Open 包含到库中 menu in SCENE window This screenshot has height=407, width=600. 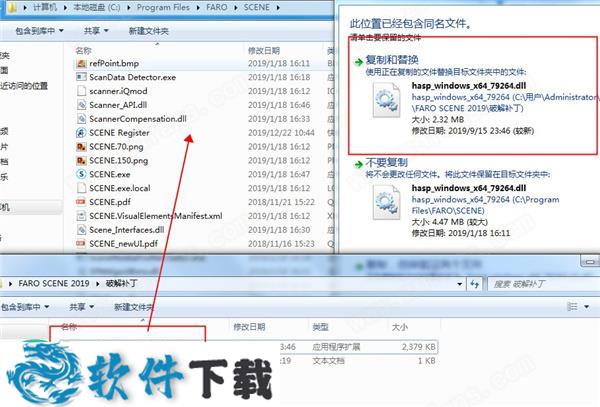[39, 31]
